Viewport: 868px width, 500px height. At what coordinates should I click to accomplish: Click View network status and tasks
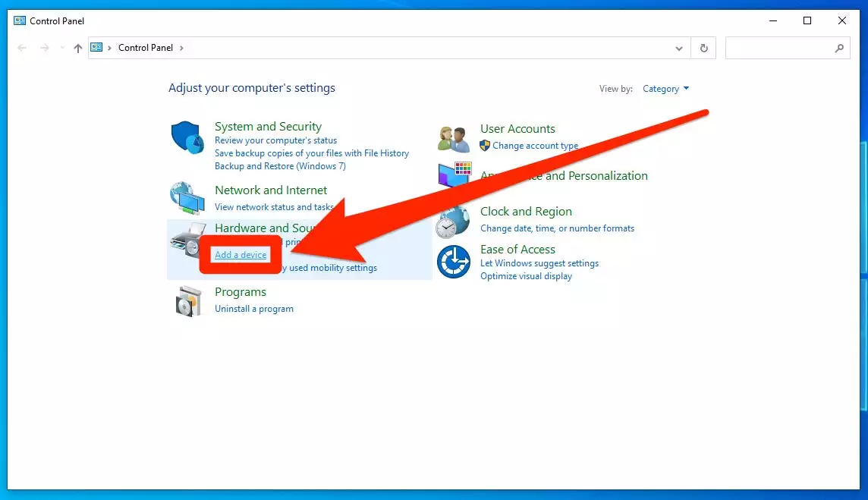[274, 207]
